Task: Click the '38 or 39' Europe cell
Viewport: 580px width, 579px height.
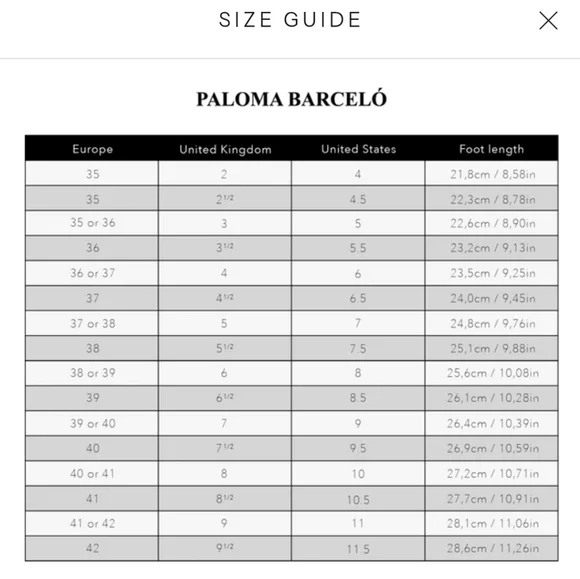Action: coord(92,373)
